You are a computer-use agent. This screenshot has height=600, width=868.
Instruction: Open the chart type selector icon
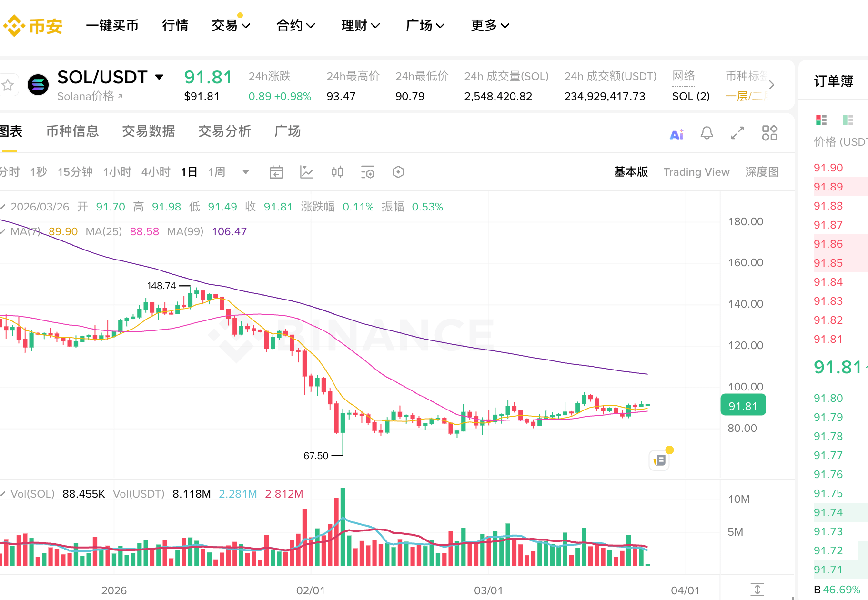(x=307, y=172)
